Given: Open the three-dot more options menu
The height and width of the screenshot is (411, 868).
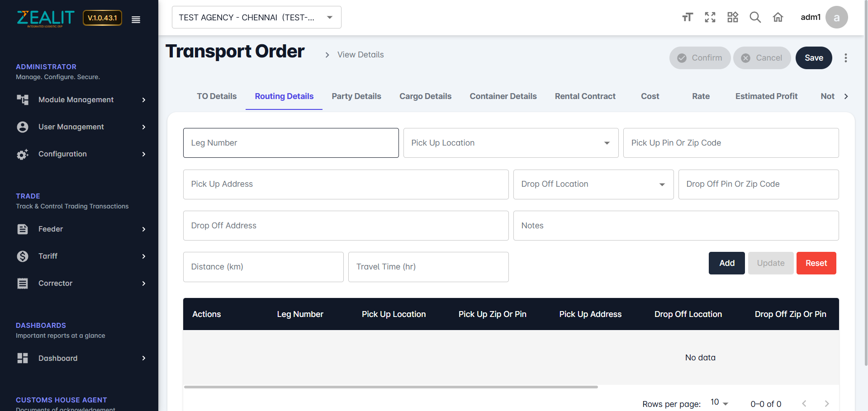Looking at the screenshot, I should (x=845, y=58).
